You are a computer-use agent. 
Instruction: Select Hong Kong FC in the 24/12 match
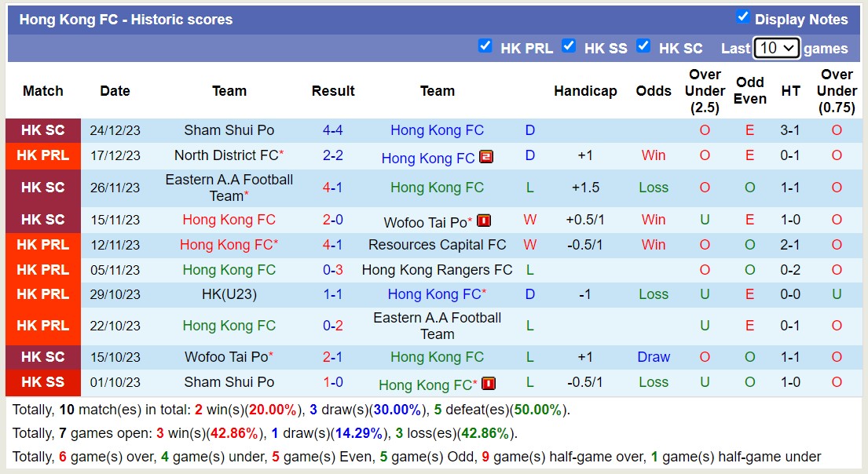[x=437, y=130]
